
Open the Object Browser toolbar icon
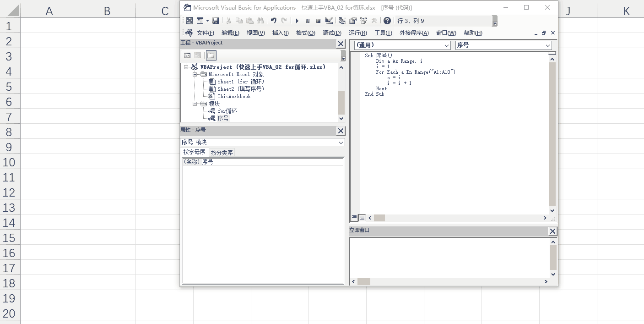pos(363,21)
